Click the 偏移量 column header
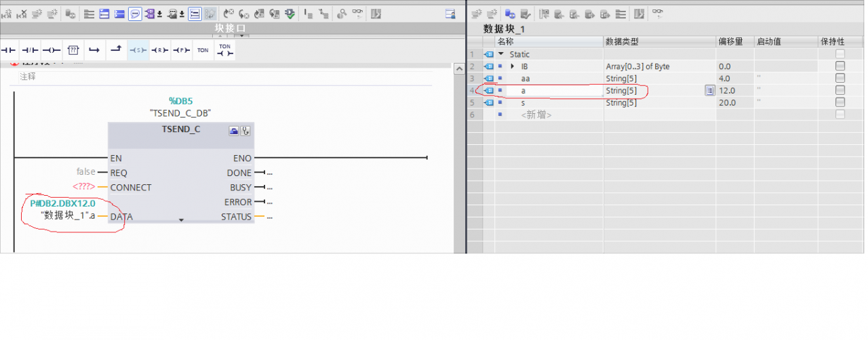 730,42
